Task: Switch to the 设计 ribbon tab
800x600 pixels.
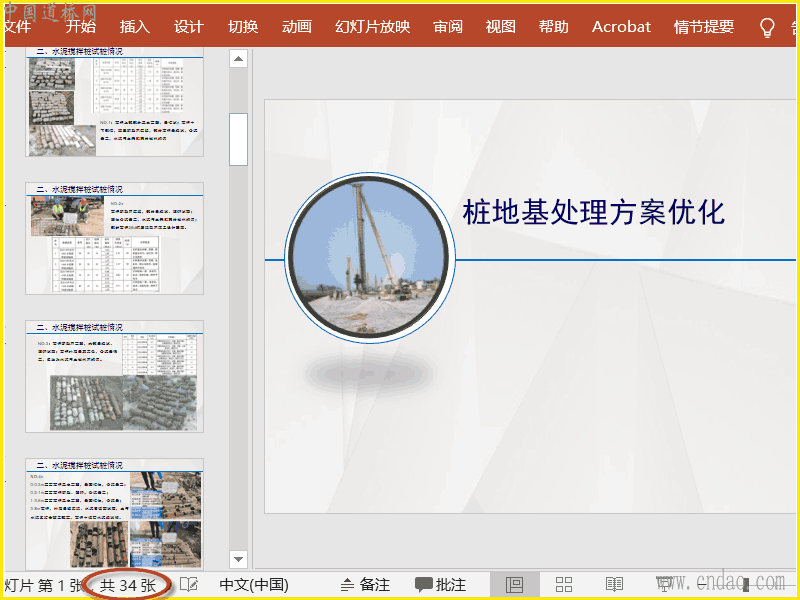Action: [189, 27]
